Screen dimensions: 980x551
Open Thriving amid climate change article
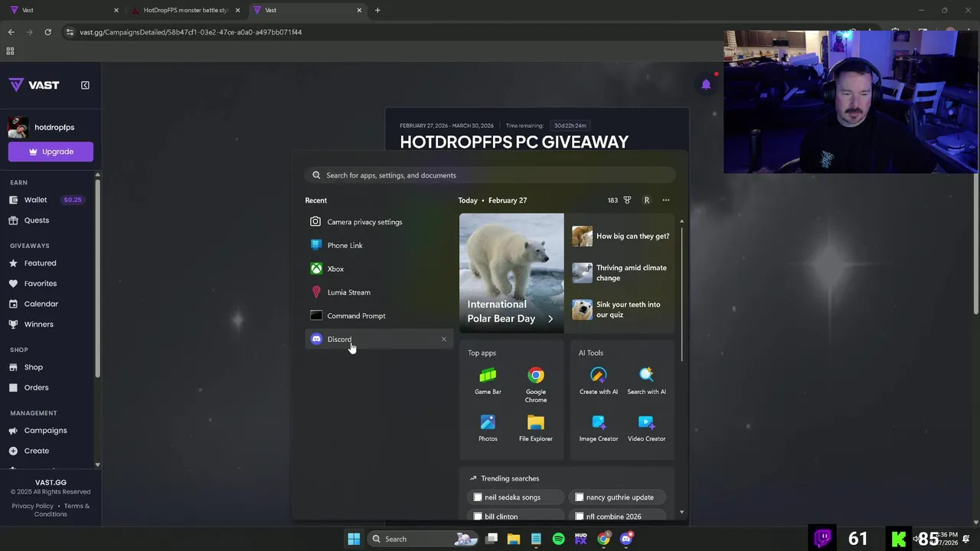pyautogui.click(x=621, y=272)
